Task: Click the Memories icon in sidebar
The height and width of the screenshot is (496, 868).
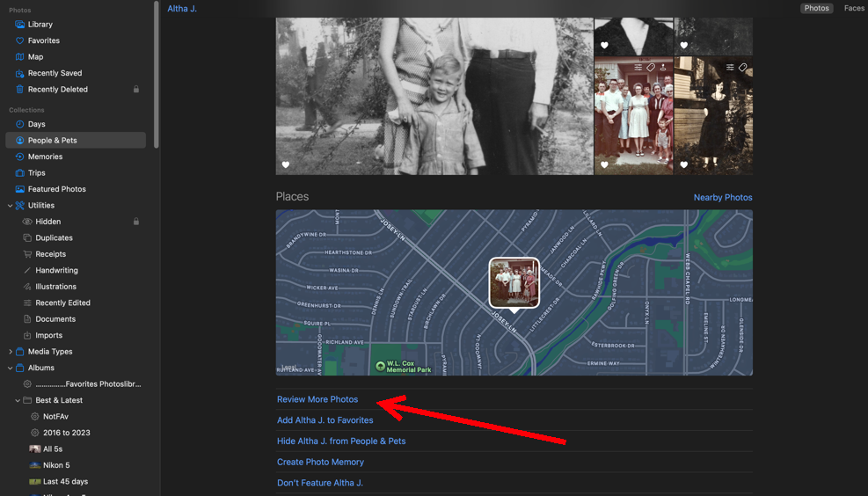Action: tap(20, 157)
